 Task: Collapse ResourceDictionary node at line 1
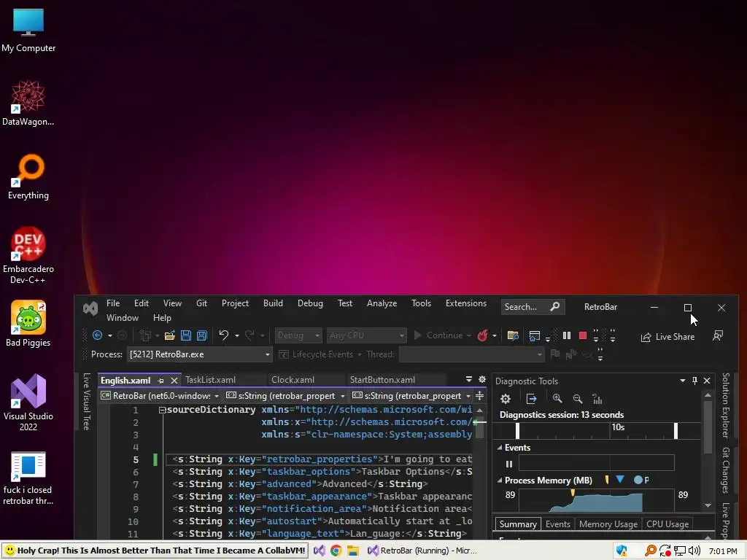[162, 410]
